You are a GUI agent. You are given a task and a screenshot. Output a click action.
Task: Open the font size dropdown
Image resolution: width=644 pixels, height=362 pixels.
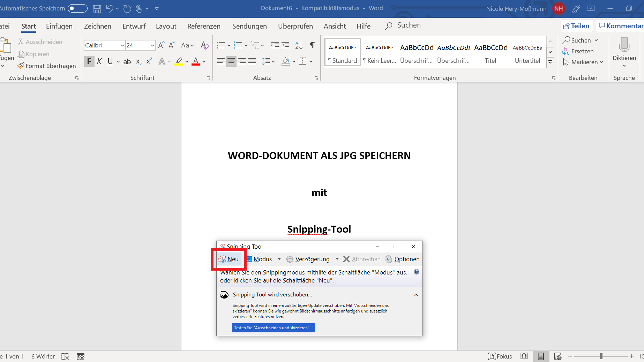(x=152, y=45)
